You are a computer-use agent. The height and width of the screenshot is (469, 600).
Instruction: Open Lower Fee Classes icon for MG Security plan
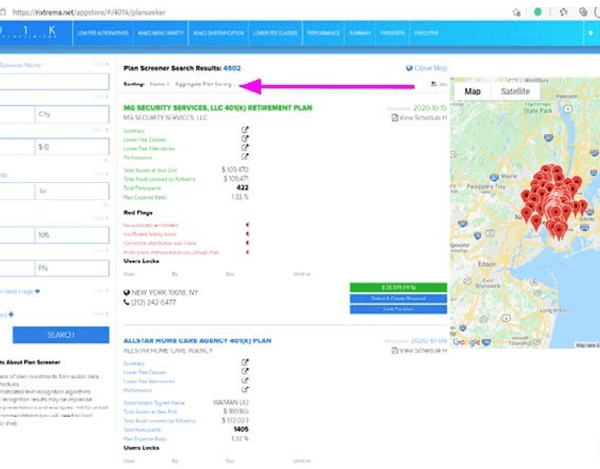[x=245, y=139]
